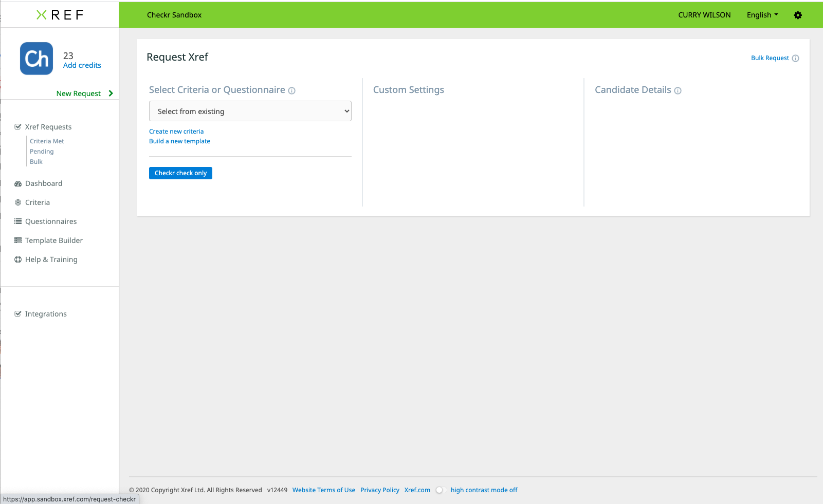Click the high contrast mode off label
The width and height of the screenshot is (823, 504).
[484, 490]
